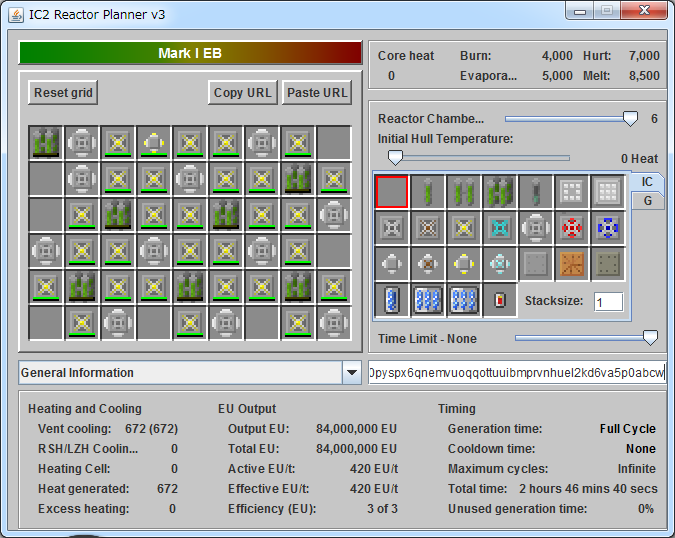Select the olive Containment Reactor Plating
This screenshot has width=675, height=538.
[x=608, y=264]
